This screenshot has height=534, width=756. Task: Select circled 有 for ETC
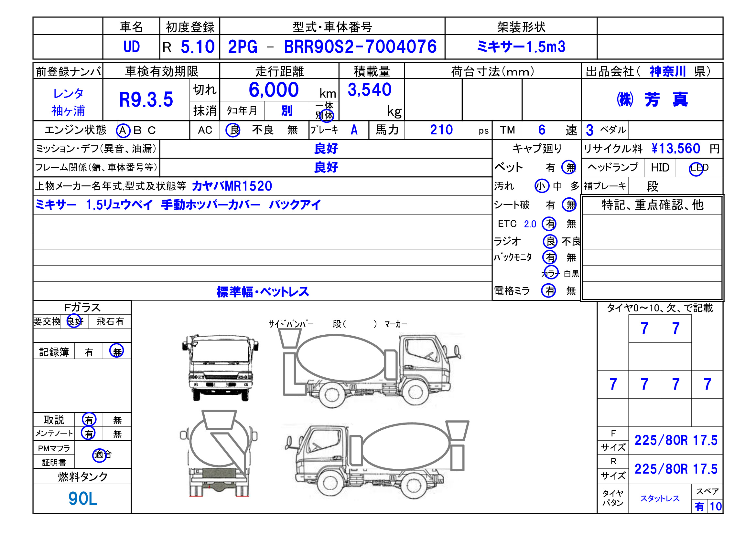pos(550,224)
